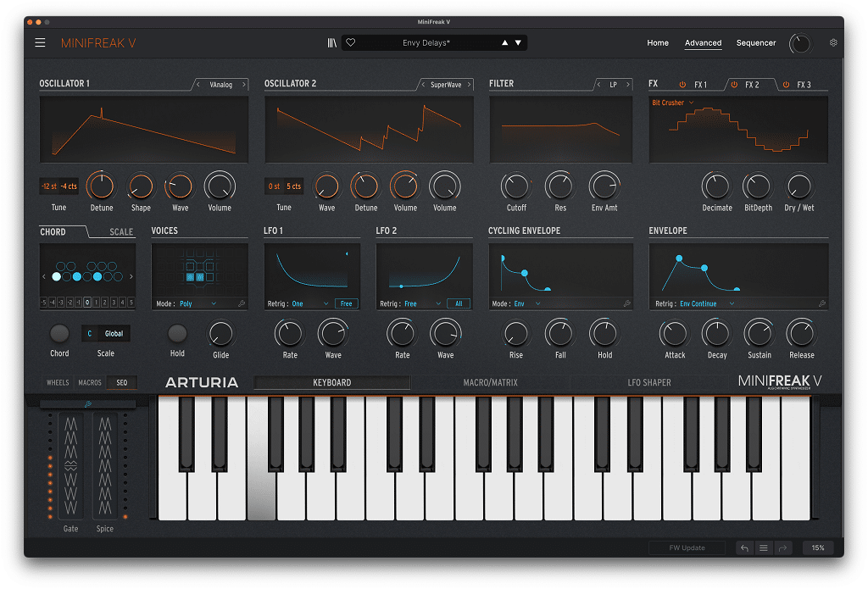Click the FW Update button
This screenshot has height=589, width=868.
click(x=687, y=548)
